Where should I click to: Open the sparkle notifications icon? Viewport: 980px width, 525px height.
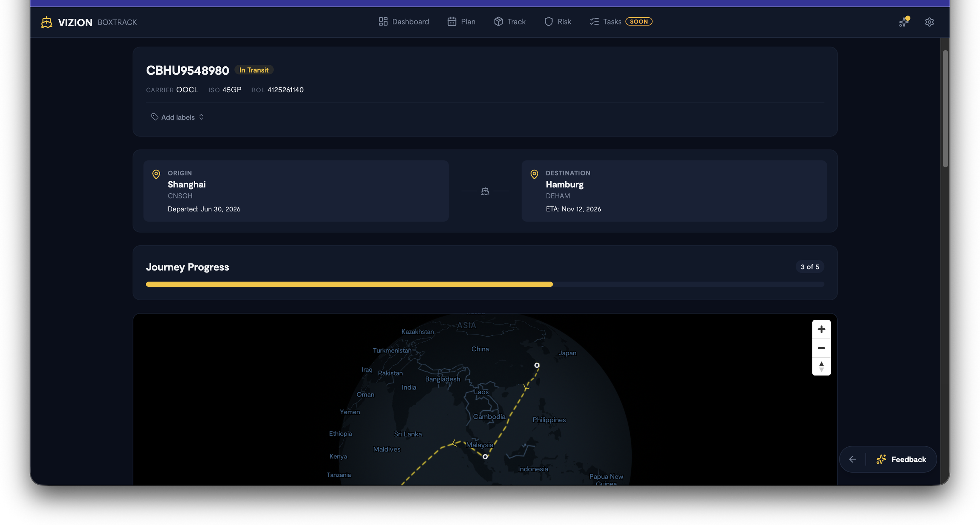click(904, 22)
